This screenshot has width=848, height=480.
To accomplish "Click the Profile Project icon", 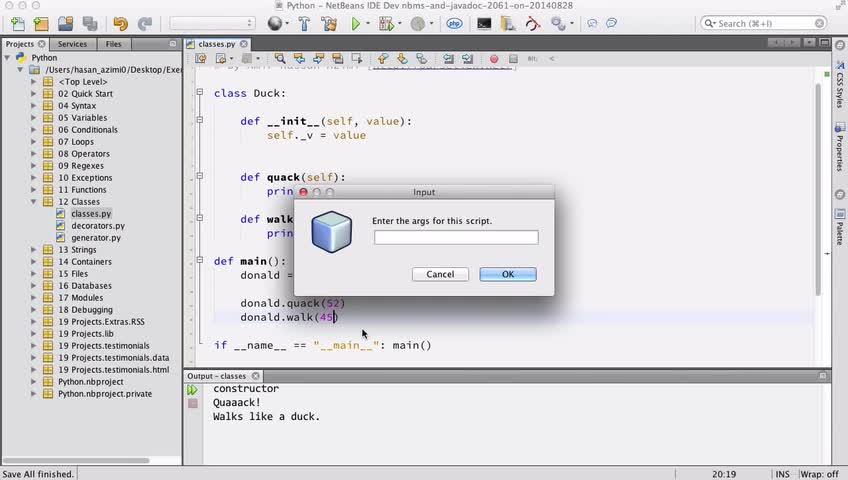I will pyautogui.click(x=418, y=23).
